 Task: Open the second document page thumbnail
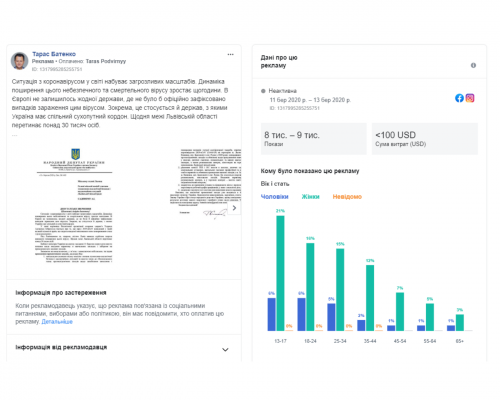[x=206, y=182]
